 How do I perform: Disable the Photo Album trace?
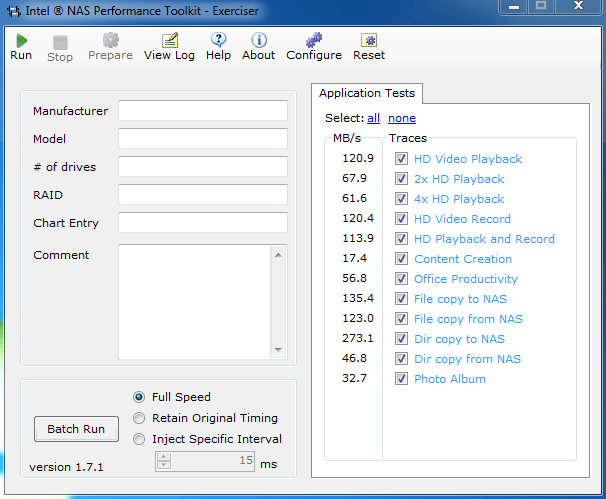click(401, 379)
